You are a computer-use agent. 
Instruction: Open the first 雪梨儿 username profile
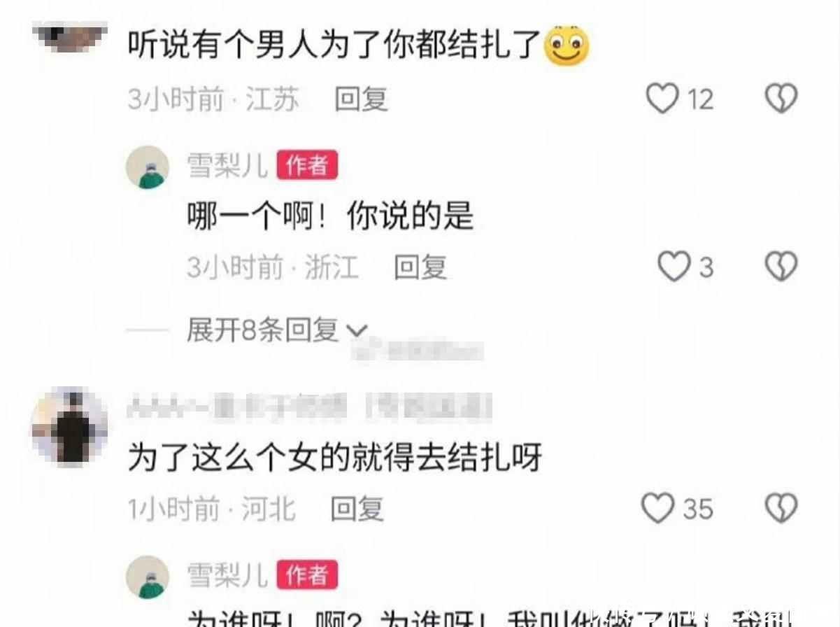tap(227, 165)
